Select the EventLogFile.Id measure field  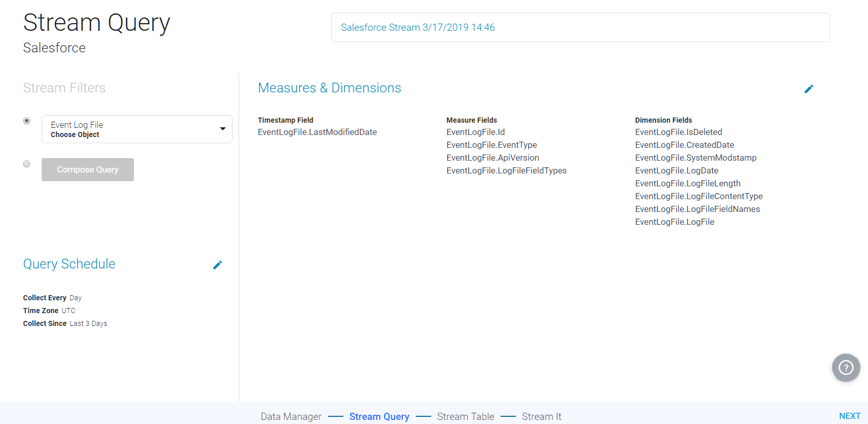(x=476, y=132)
